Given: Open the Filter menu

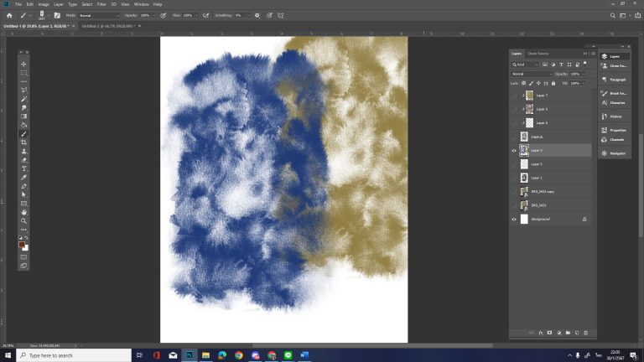Looking at the screenshot, I should 101,4.
